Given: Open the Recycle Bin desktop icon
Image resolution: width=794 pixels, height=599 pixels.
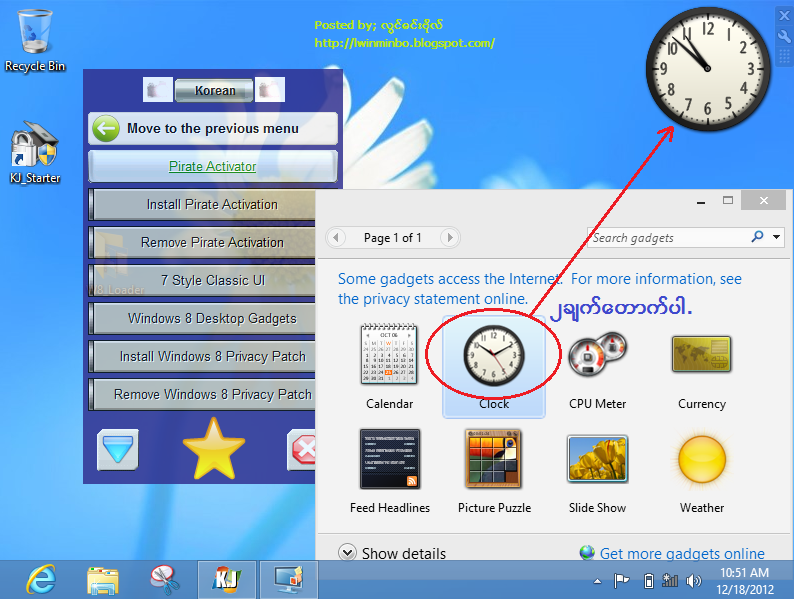Looking at the screenshot, I should tap(35, 41).
